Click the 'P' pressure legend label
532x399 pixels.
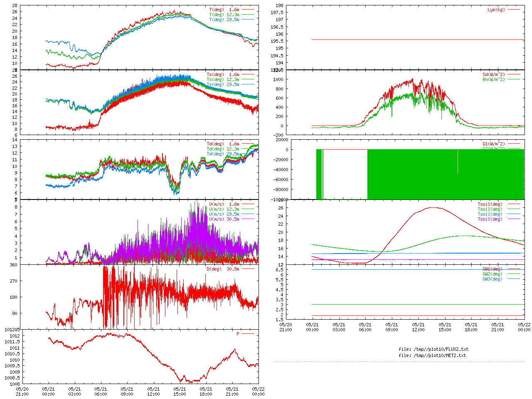[238, 334]
